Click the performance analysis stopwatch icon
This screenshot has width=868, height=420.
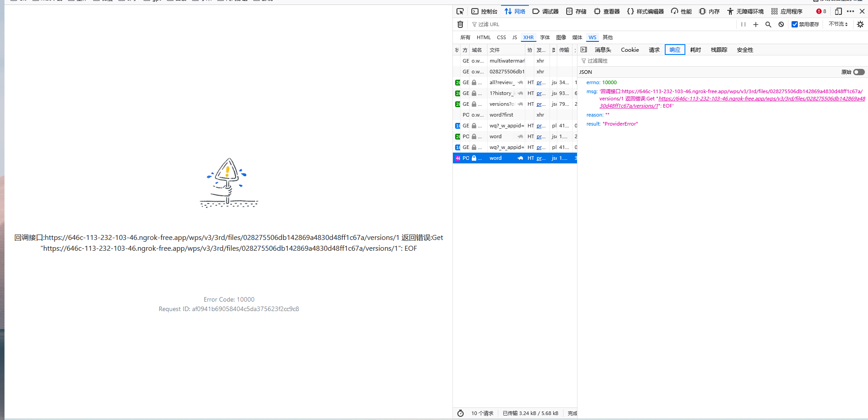461,413
